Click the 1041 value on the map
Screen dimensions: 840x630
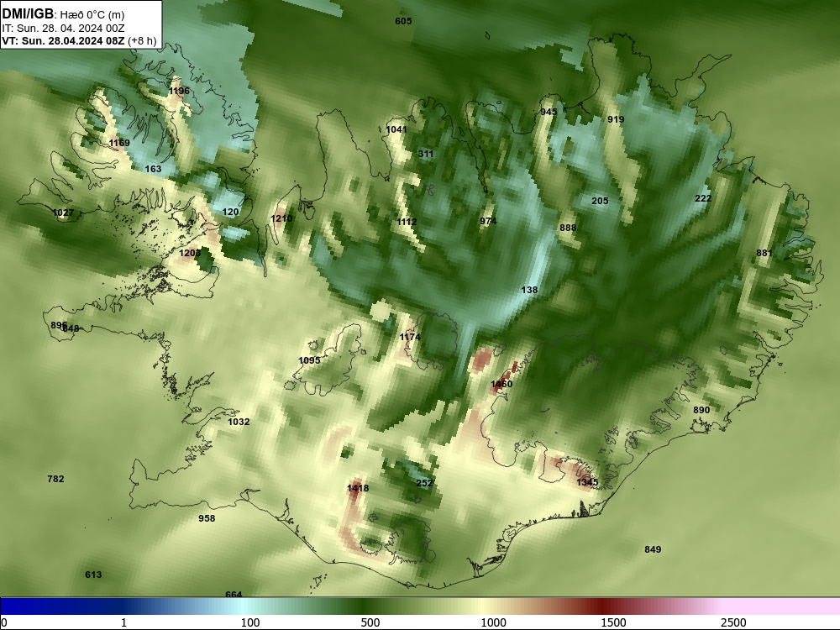click(x=396, y=129)
